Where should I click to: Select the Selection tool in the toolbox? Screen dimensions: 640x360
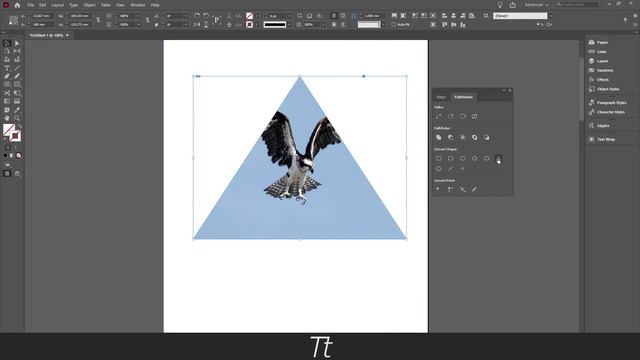[x=7, y=43]
